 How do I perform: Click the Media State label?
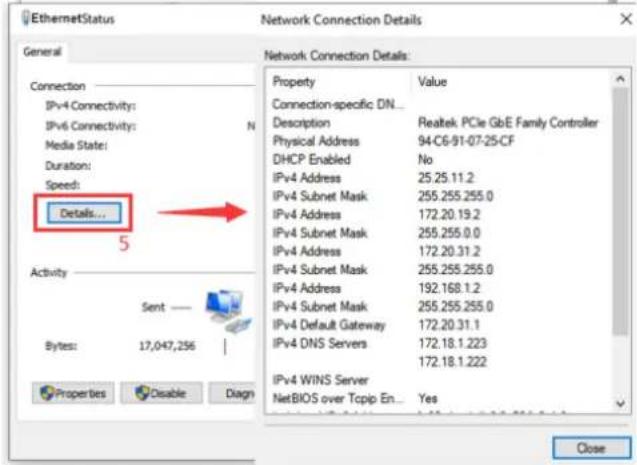[76, 145]
